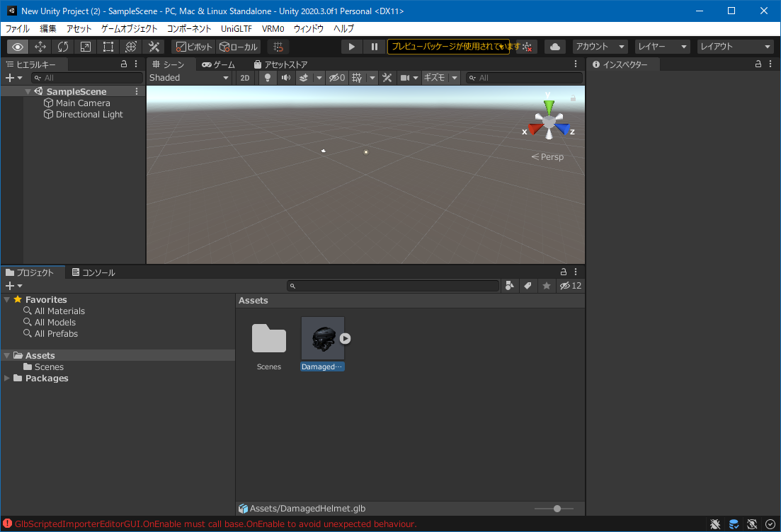Toggle scene view audio with the speaker icon

286,78
